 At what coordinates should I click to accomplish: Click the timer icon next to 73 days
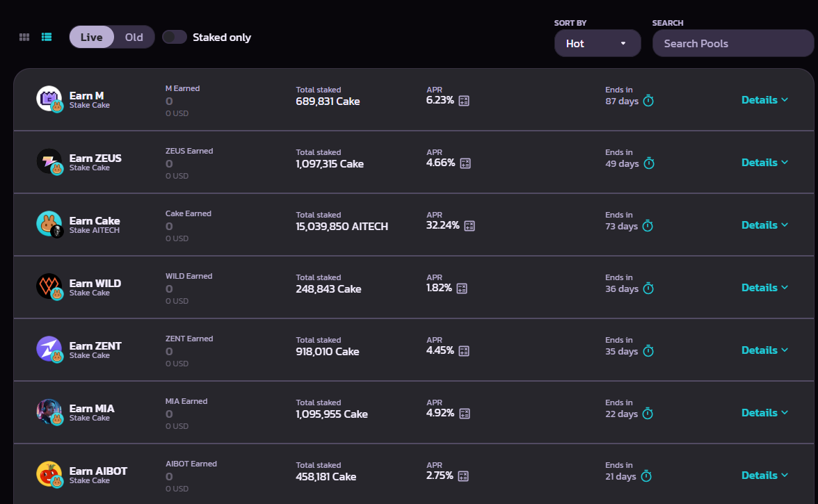(648, 226)
